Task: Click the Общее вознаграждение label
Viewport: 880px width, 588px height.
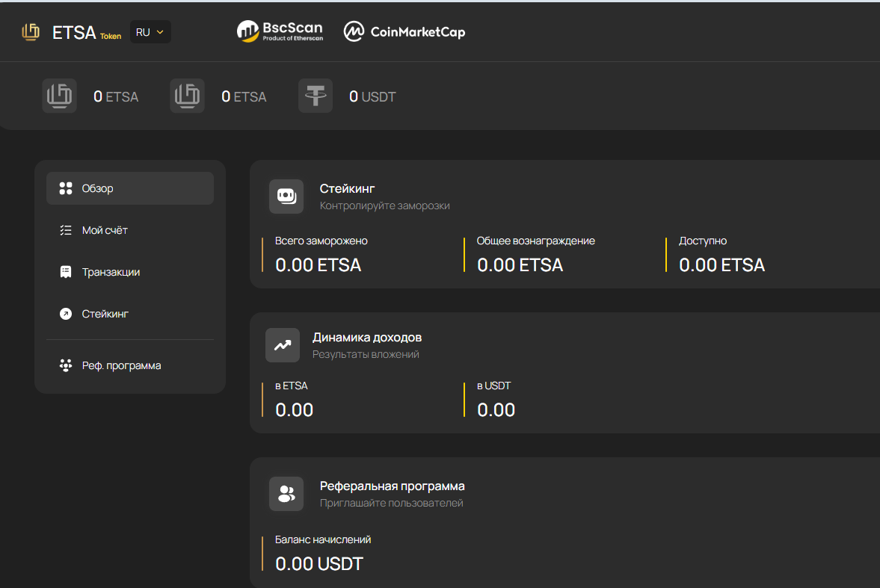Action: pyautogui.click(x=536, y=241)
